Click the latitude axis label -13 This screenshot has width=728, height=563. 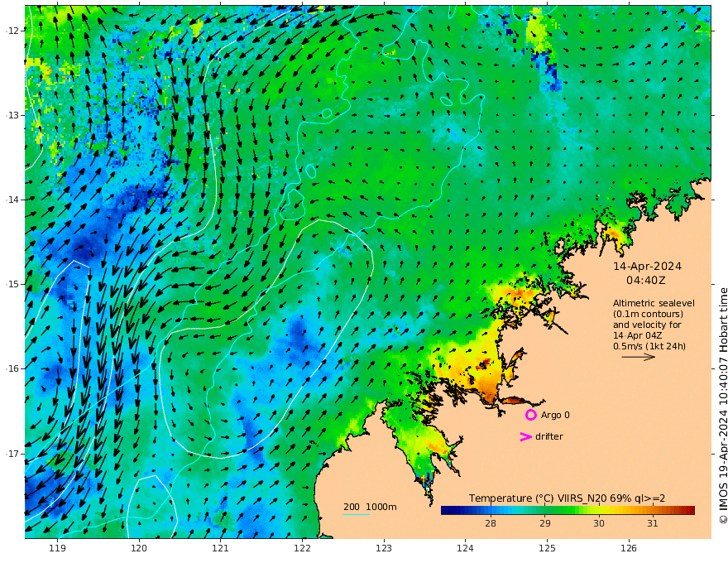pyautogui.click(x=12, y=115)
